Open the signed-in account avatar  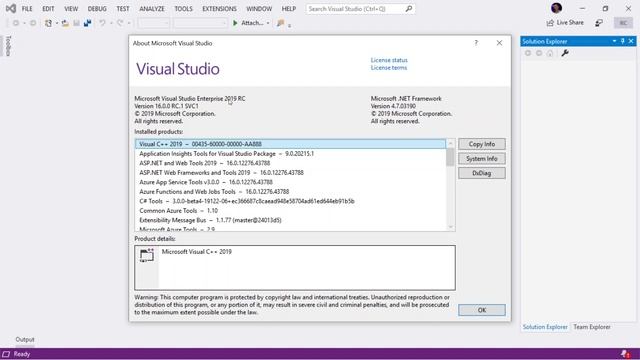[556, 8]
